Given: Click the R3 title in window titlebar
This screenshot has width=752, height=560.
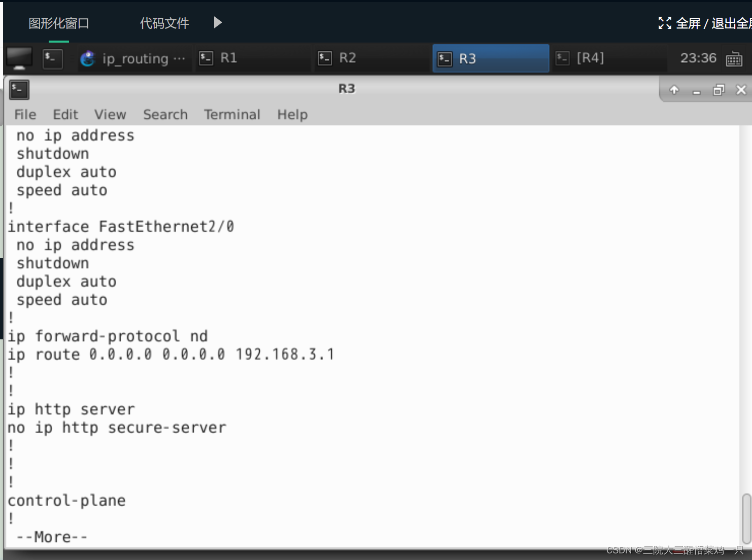Looking at the screenshot, I should 347,89.
